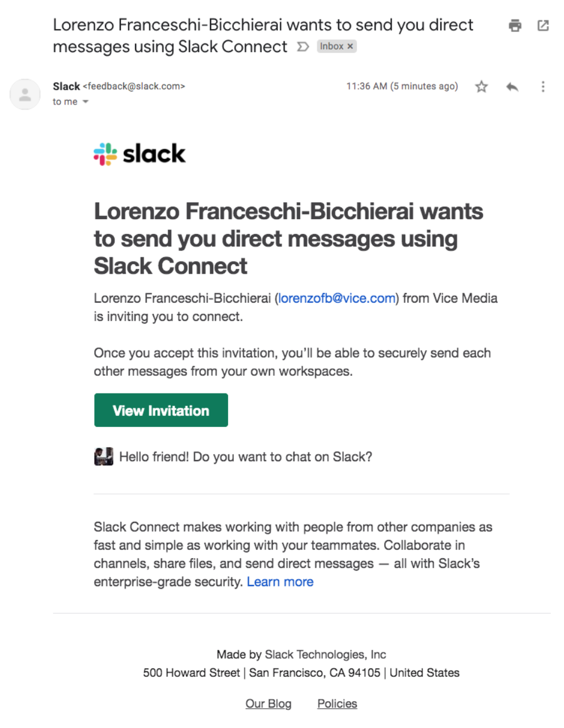Image resolution: width=564 pixels, height=728 pixels.
Task: Expand recipient details next to 'to me'
Action: [x=86, y=102]
